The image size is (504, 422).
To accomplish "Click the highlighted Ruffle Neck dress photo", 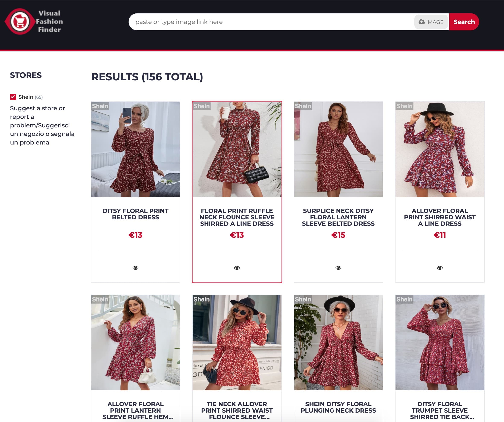I will 237,149.
